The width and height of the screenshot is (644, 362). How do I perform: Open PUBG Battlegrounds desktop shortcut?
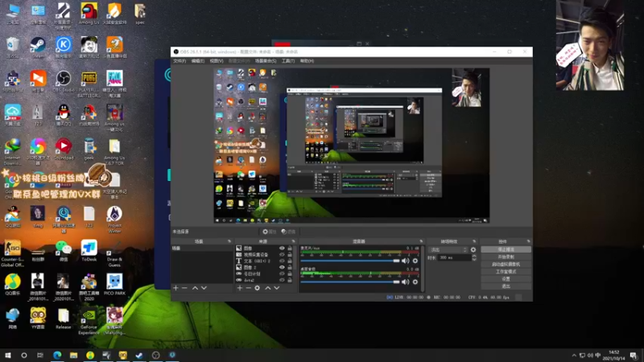point(89,84)
